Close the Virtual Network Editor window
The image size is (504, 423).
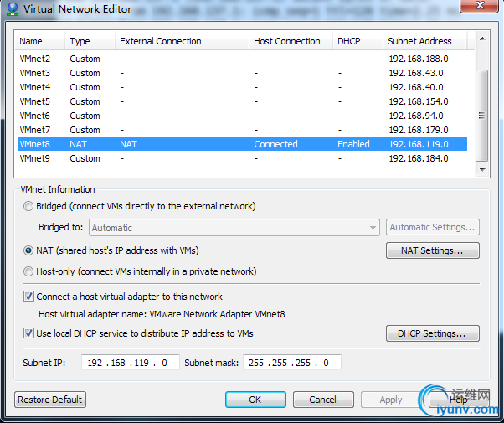point(479,6)
